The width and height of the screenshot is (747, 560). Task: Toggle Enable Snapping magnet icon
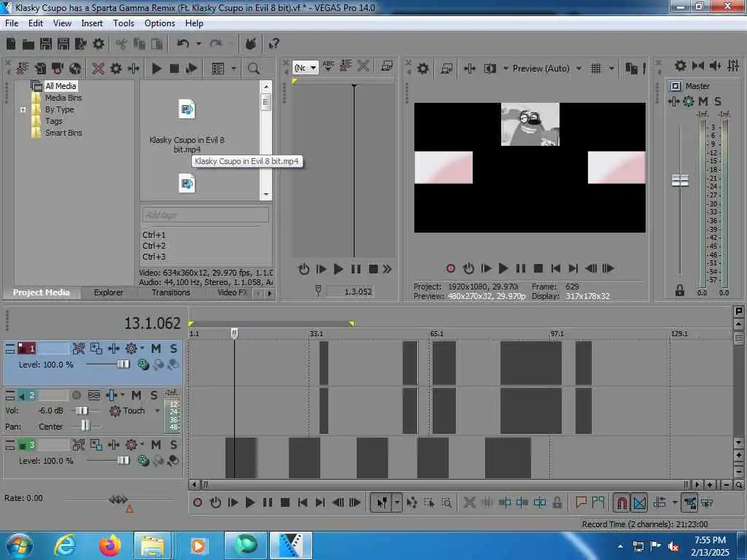pos(622,502)
